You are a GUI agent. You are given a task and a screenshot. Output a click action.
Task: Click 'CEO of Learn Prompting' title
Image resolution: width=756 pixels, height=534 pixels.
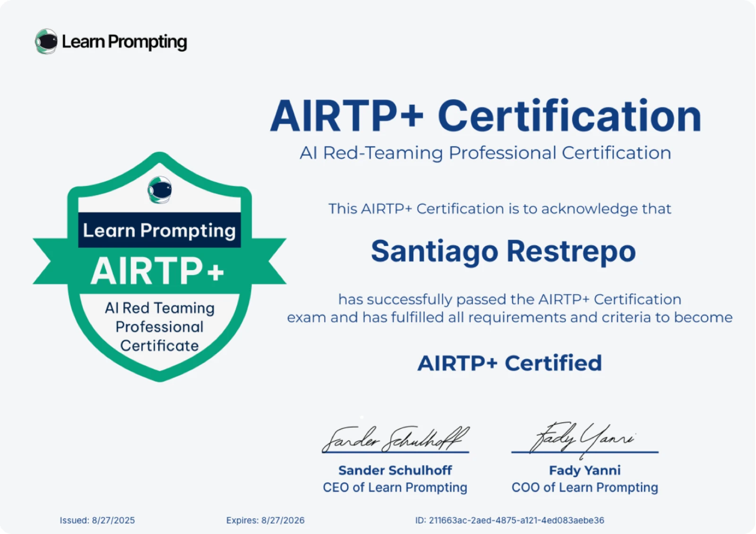coord(395,487)
